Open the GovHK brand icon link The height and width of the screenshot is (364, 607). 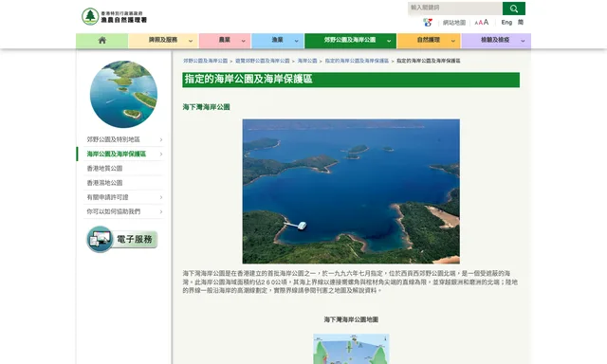point(428,23)
